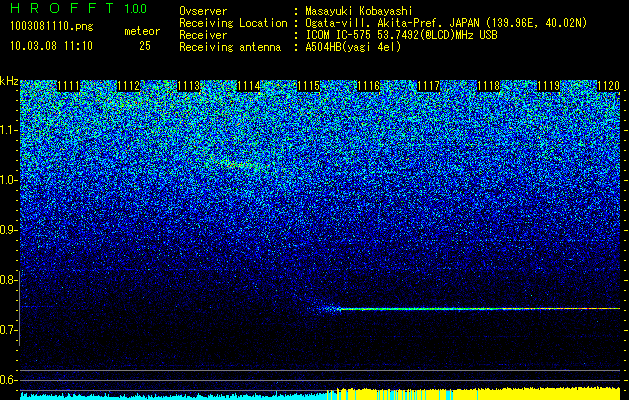629x400 pixels.
Task: Click the 1112 time marker
Action: coord(128,86)
